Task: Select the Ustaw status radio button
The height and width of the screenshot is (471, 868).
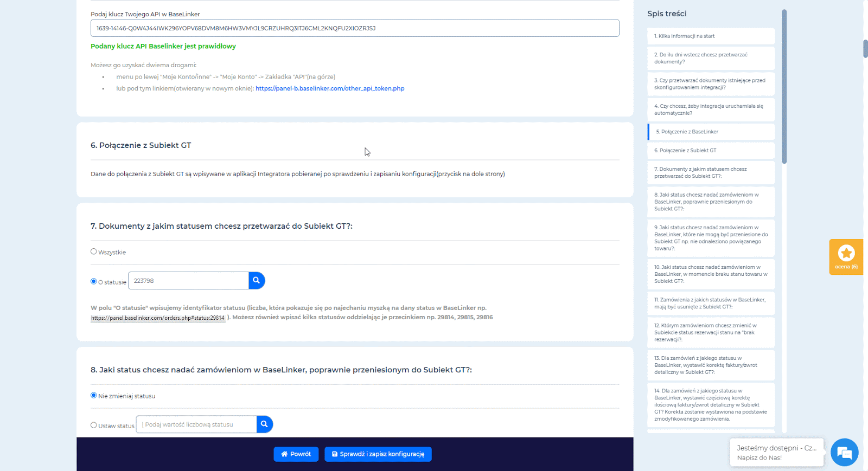Action: 94,425
